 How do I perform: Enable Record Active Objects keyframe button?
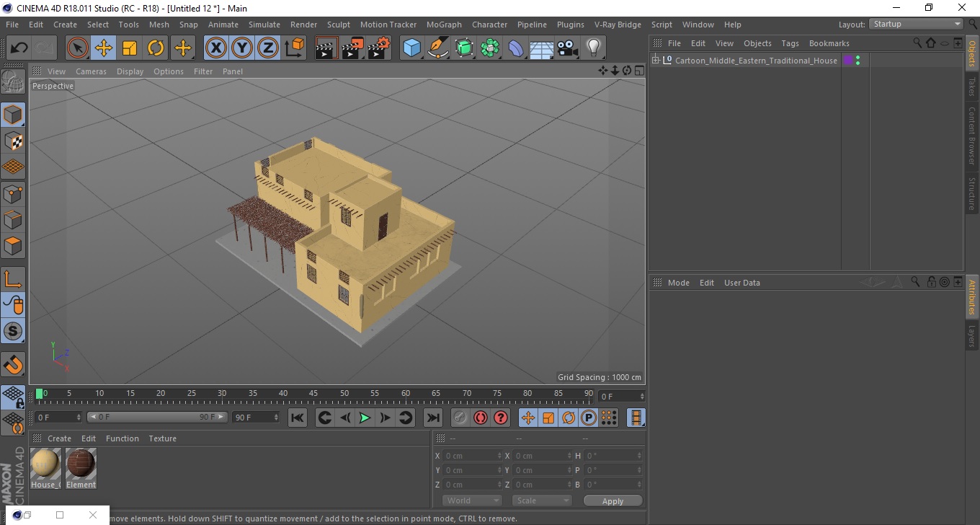[x=460, y=418]
